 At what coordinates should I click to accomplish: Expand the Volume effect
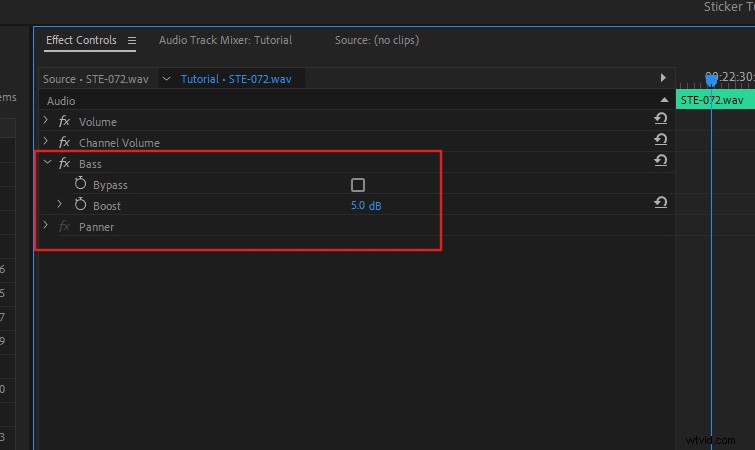(x=46, y=120)
